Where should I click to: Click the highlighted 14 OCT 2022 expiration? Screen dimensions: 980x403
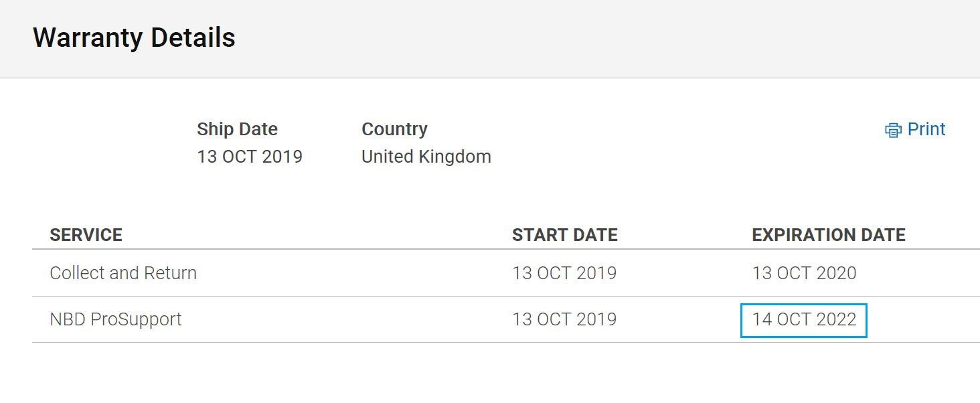pyautogui.click(x=804, y=319)
